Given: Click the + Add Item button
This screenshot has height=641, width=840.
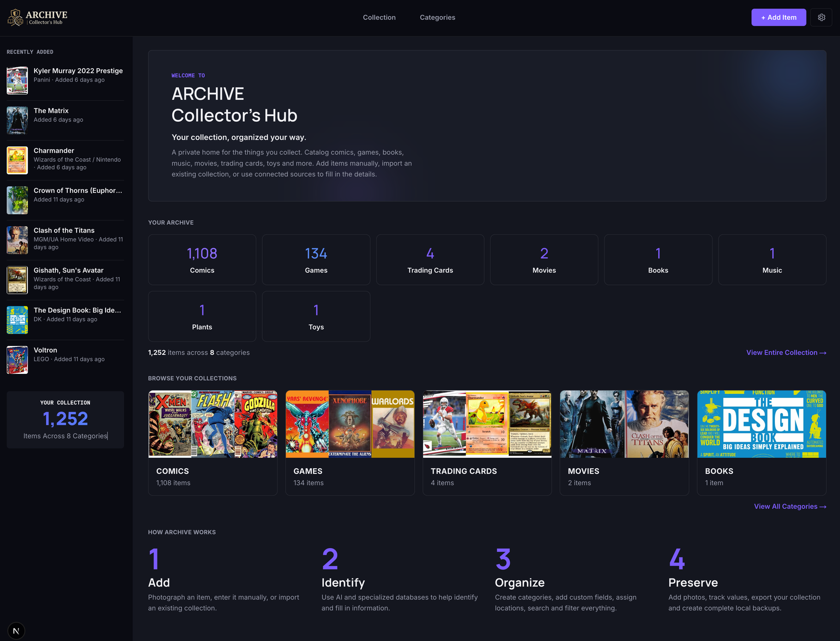Looking at the screenshot, I should 779,17.
